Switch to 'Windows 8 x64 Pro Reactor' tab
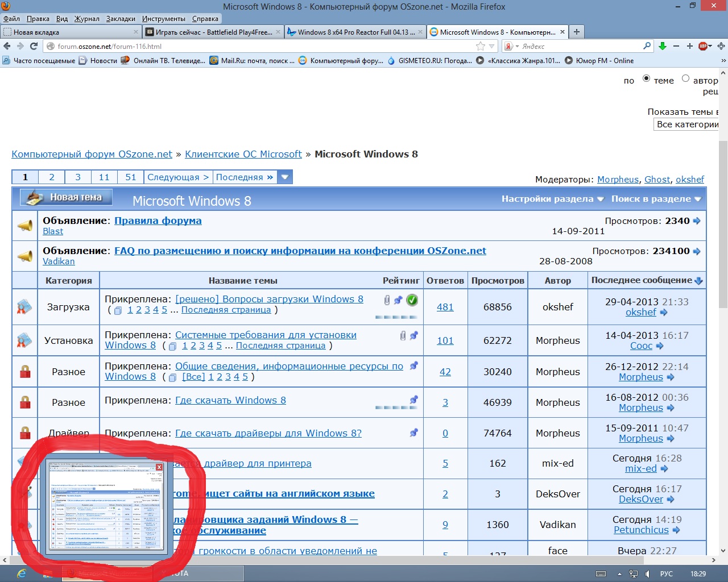Image resolution: width=728 pixels, height=582 pixels. 356,32
